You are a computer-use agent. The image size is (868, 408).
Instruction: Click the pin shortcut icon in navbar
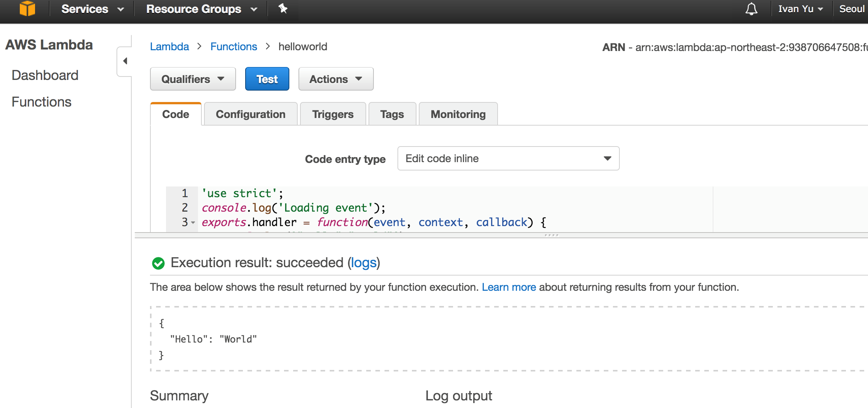pos(283,8)
